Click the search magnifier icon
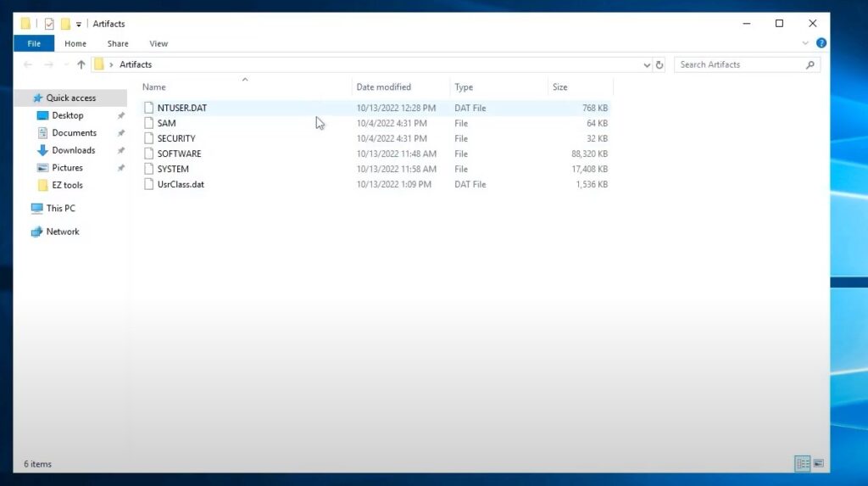Viewport: 868px width, 486px height. click(x=810, y=64)
